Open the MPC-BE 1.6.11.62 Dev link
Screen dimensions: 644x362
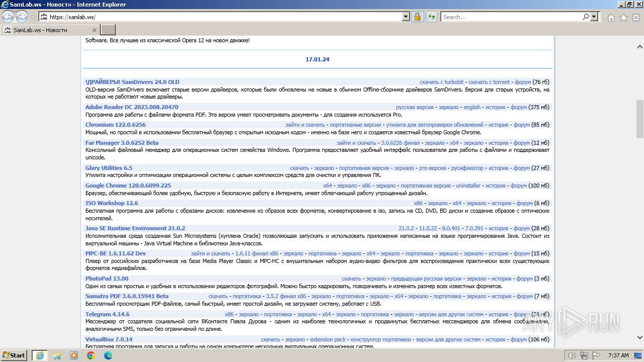[116, 253]
